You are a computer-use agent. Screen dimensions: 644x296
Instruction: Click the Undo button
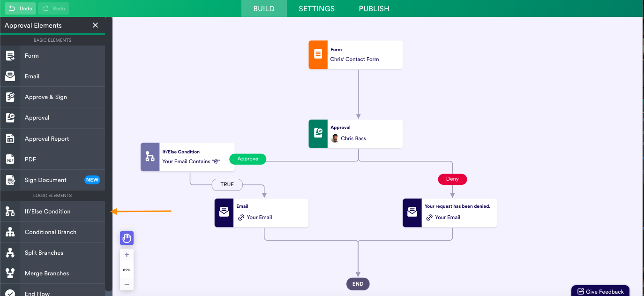[20, 8]
